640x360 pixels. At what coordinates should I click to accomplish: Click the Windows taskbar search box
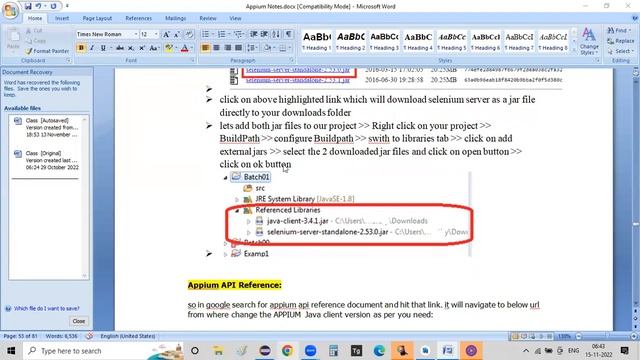click(104, 351)
